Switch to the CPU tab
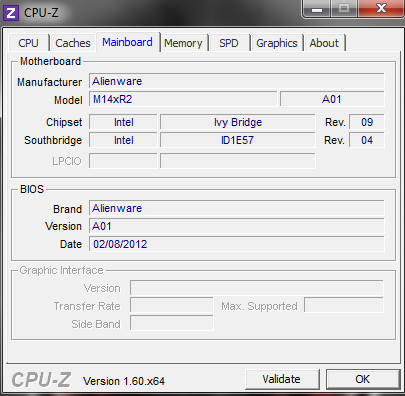 click(29, 43)
